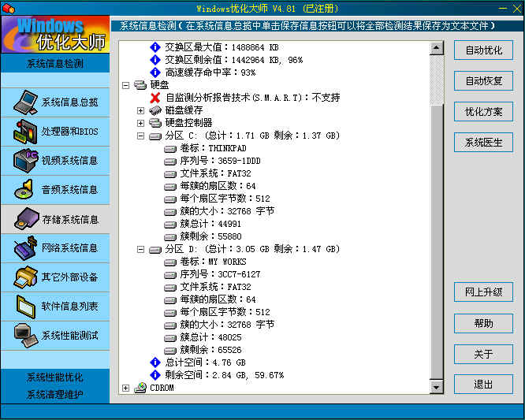This screenshot has height=420, width=525.
Task: Click the 自动优化 button
Action: [483, 50]
